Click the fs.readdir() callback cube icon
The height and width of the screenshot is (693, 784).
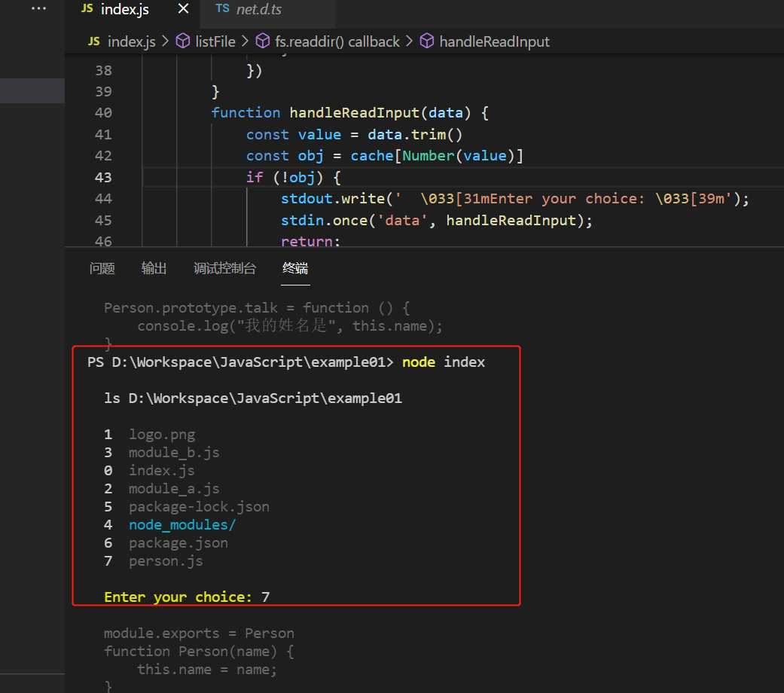(x=263, y=41)
